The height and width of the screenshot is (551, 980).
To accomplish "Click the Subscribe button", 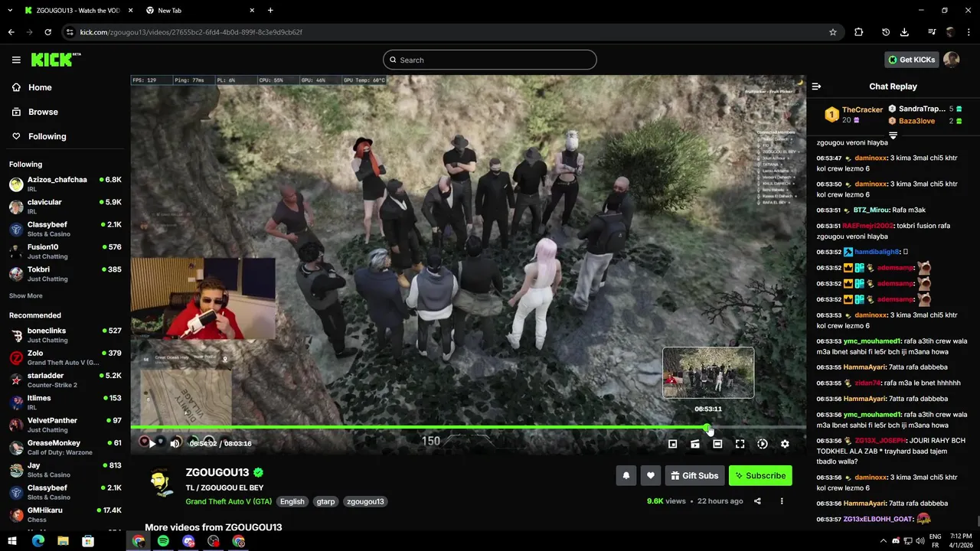I will point(760,476).
